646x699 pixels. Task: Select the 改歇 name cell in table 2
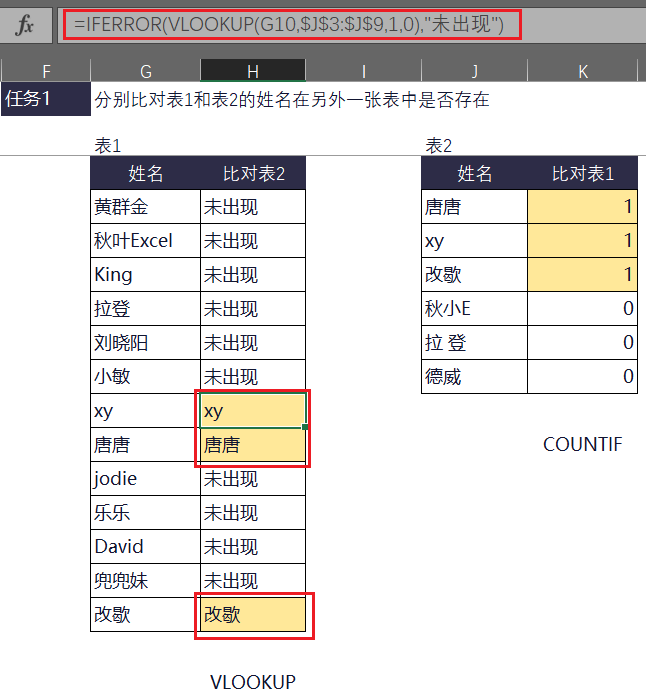[474, 275]
